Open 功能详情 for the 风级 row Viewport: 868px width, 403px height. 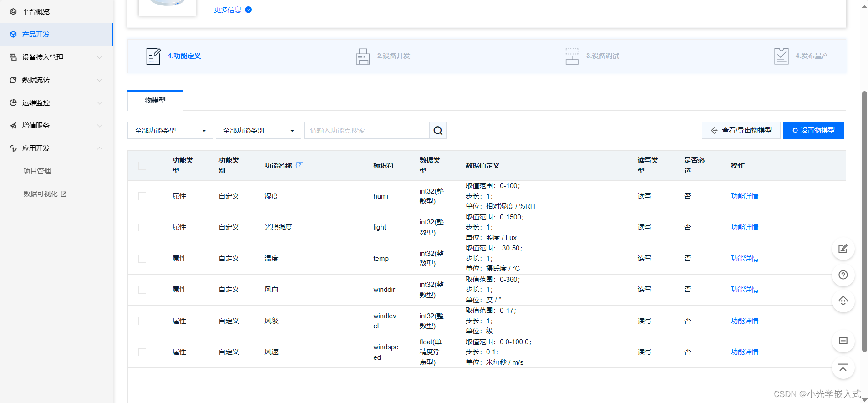tap(745, 321)
